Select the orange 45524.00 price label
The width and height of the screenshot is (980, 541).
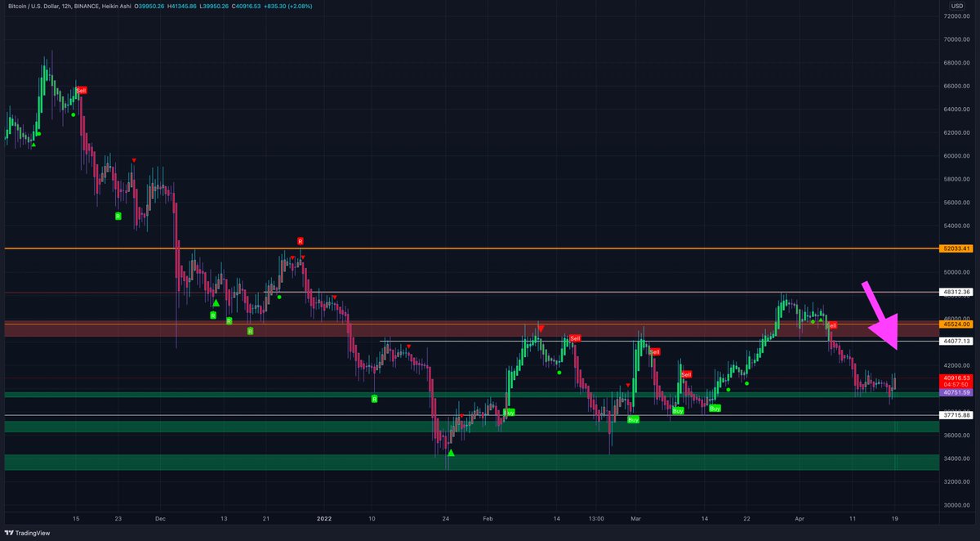coord(955,324)
